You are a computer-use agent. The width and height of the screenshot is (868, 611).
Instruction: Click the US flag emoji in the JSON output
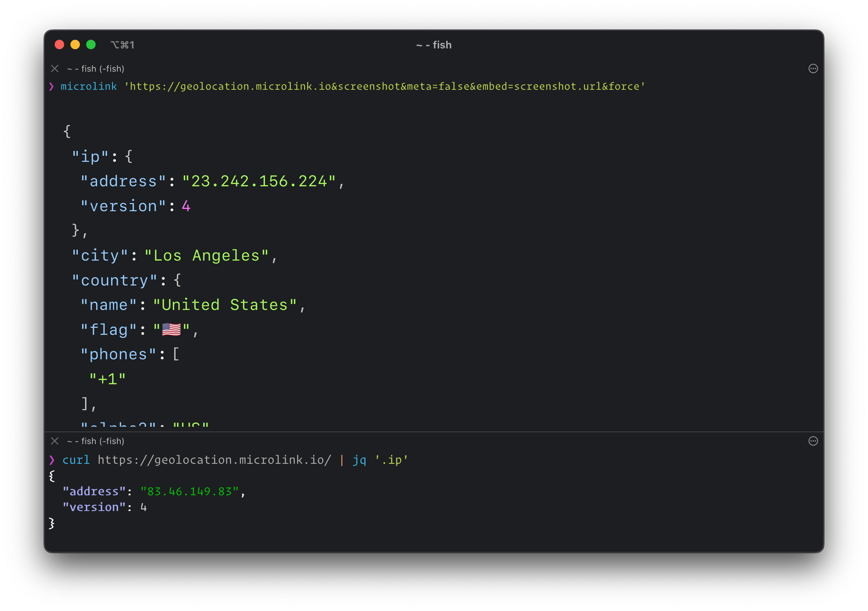(x=171, y=330)
